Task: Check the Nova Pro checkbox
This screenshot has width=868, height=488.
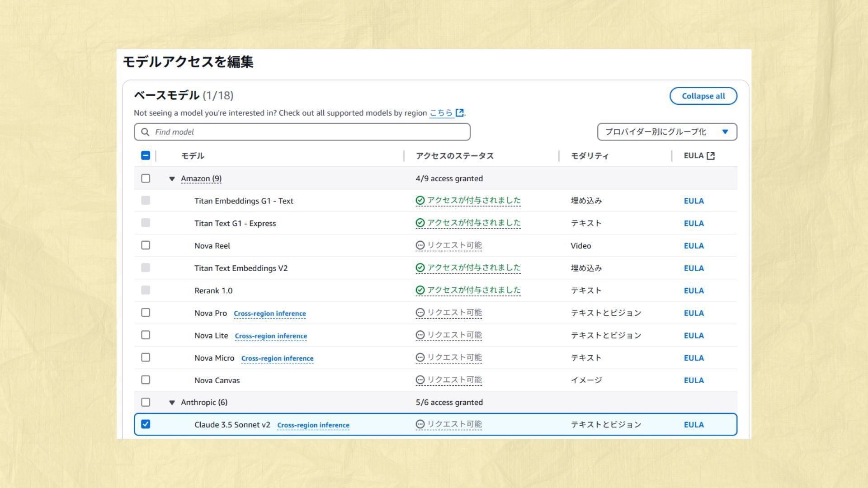Action: pyautogui.click(x=146, y=312)
